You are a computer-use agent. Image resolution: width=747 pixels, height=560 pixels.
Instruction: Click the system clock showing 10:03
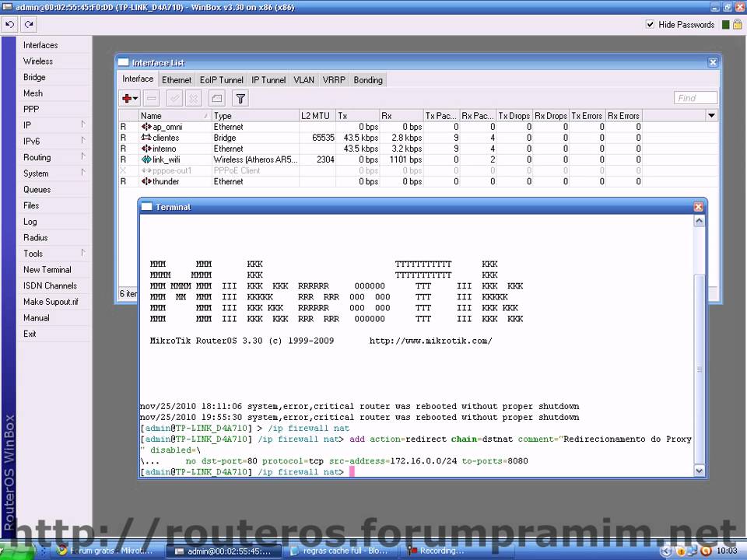coord(727,551)
